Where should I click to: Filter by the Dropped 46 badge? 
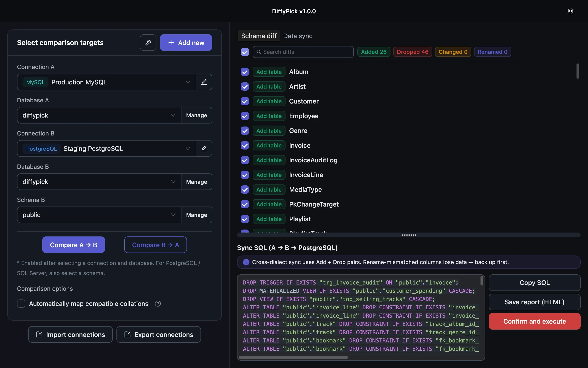point(413,52)
